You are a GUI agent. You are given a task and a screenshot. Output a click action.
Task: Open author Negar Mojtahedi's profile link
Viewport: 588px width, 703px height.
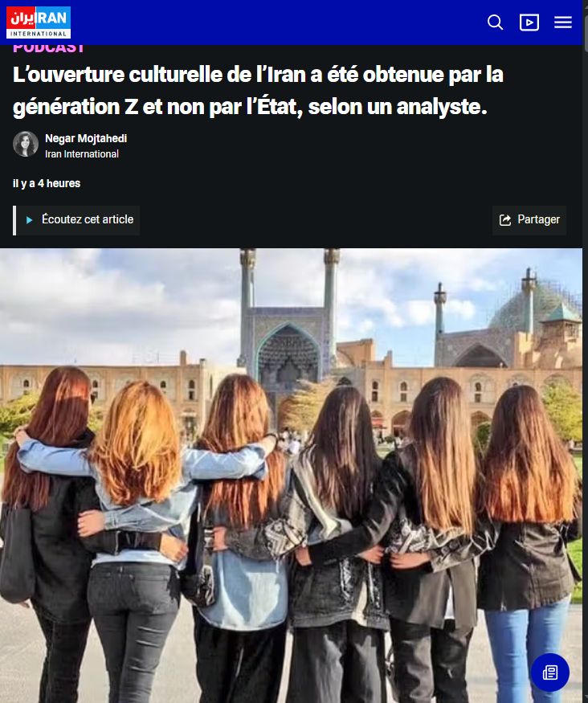click(x=86, y=138)
